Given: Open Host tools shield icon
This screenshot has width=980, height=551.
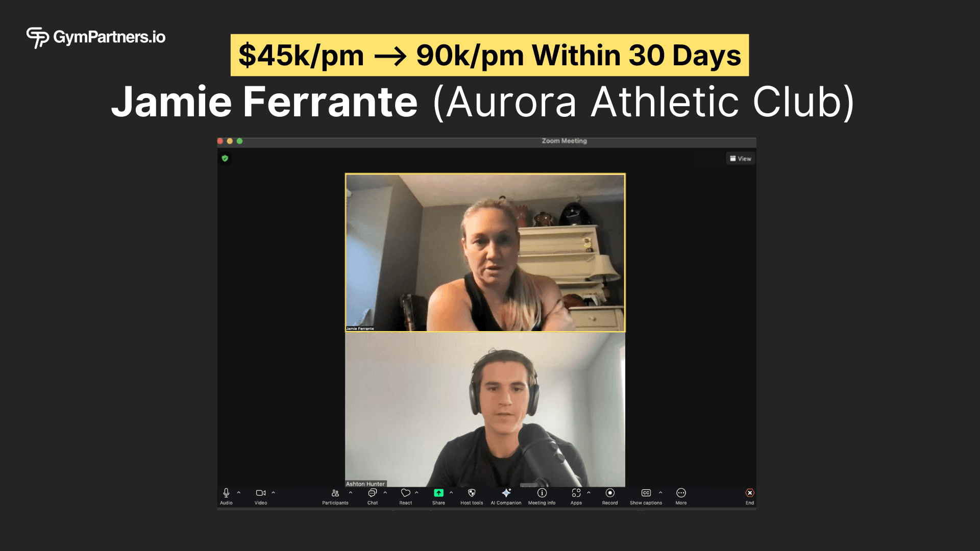Looking at the screenshot, I should pos(472,493).
